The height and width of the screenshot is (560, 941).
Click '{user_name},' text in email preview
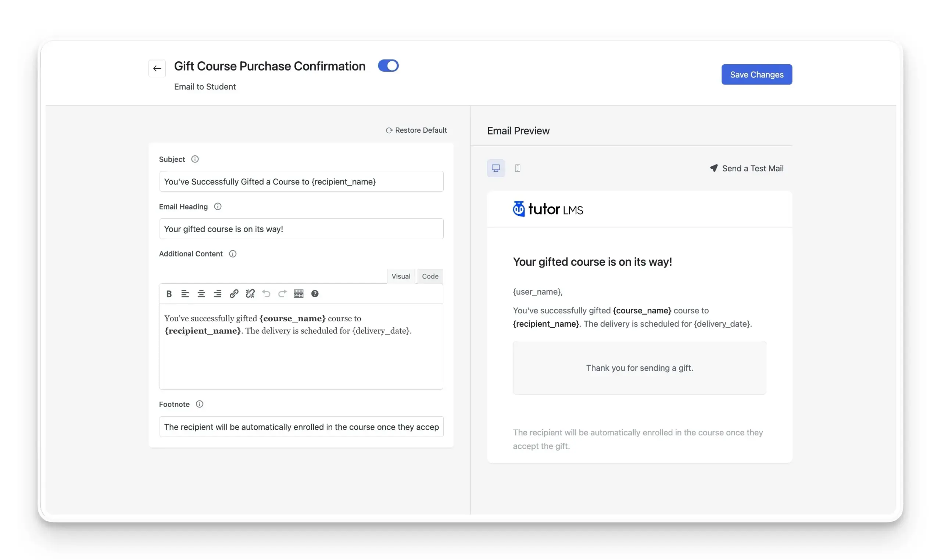pos(537,292)
